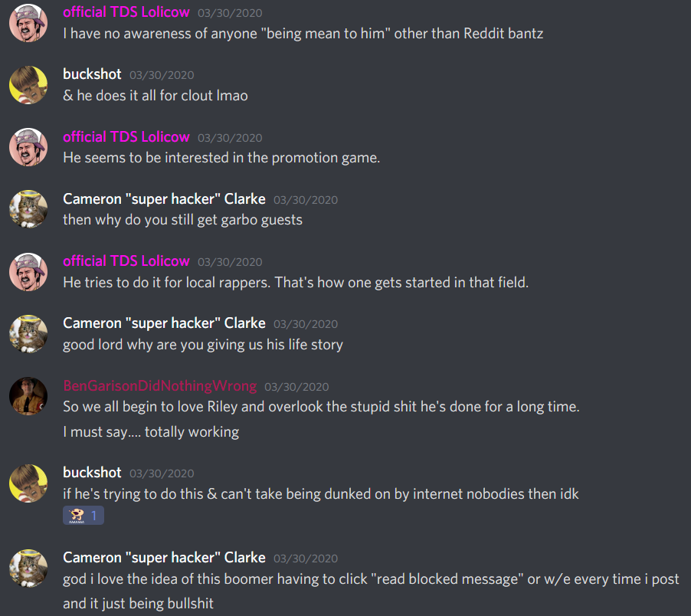Click buckshot avatar beside internet nobodies message

28,483
